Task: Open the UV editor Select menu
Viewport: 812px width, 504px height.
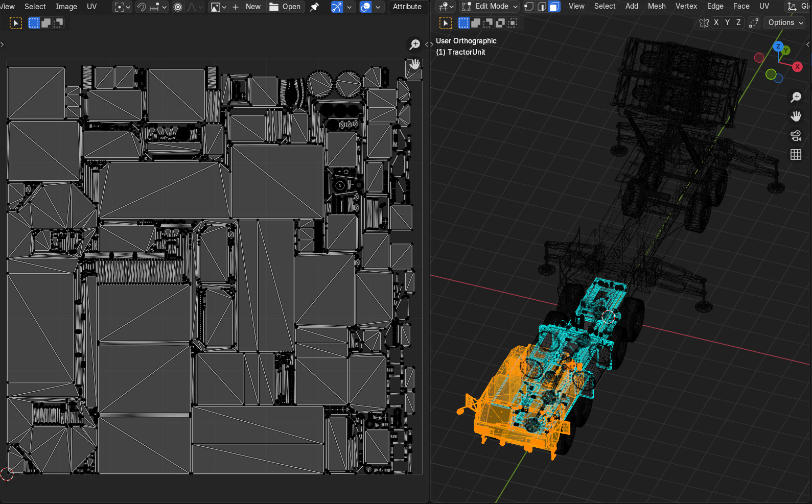Action: (x=35, y=7)
